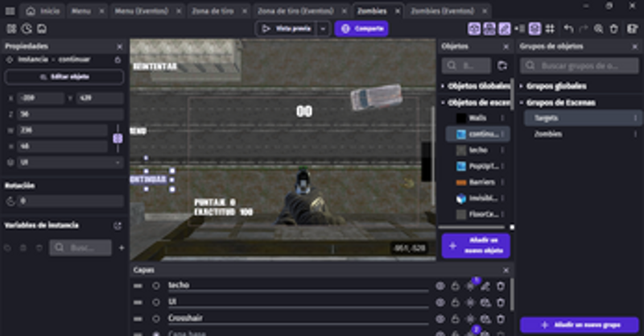The height and width of the screenshot is (336, 644).
Task: Toggle visibility of Crosshair layer
Action: pos(440,319)
